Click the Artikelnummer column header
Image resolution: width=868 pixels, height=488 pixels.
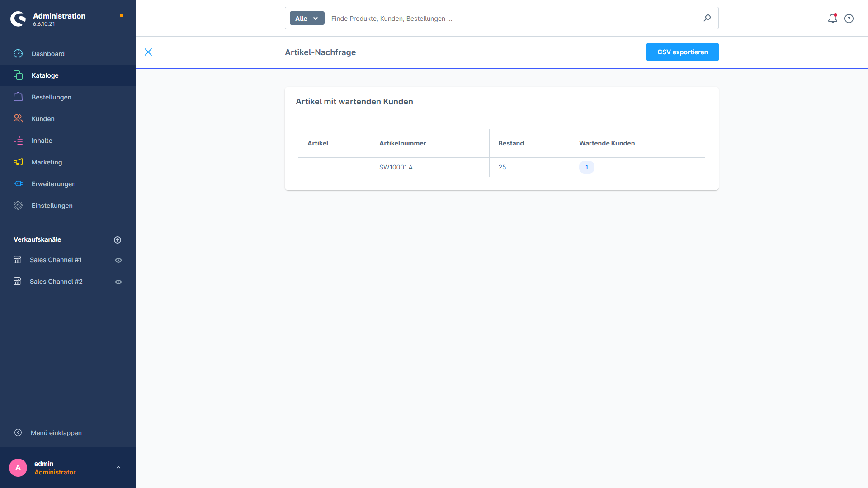(429, 143)
